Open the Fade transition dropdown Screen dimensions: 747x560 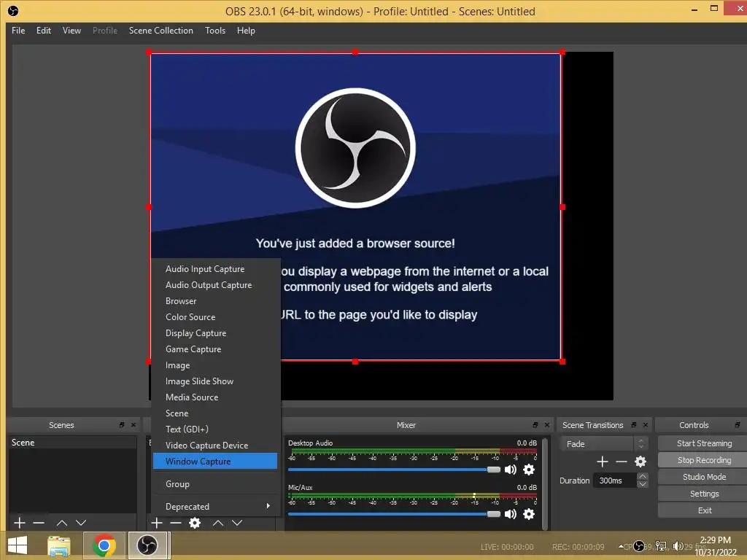point(603,444)
